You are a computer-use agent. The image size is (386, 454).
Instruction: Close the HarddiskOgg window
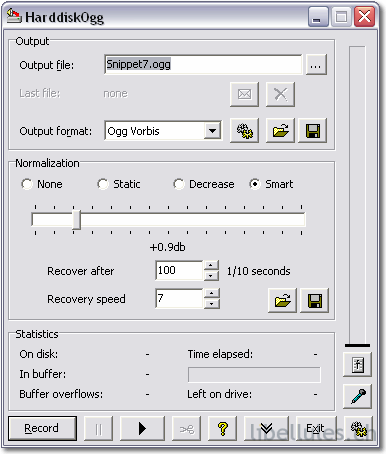point(364,16)
